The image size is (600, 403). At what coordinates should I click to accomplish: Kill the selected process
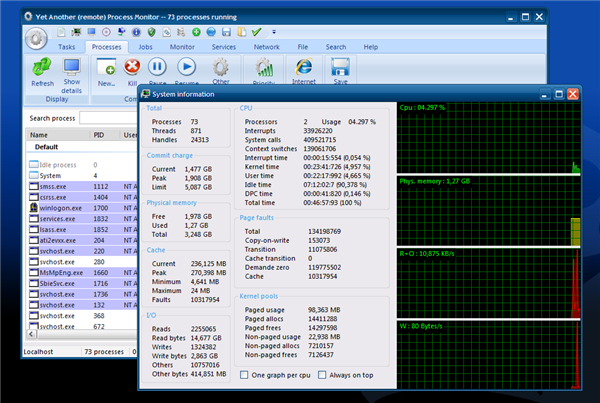click(x=132, y=71)
